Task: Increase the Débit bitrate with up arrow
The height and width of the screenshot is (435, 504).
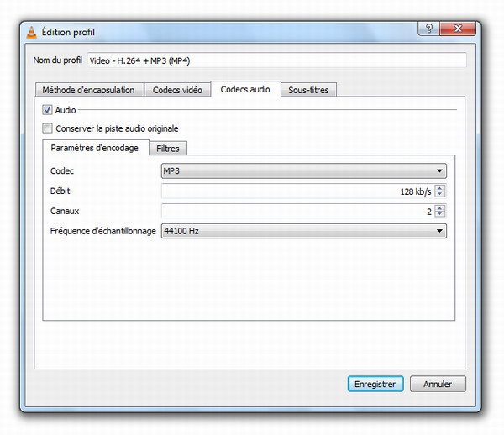Action: [x=441, y=187]
